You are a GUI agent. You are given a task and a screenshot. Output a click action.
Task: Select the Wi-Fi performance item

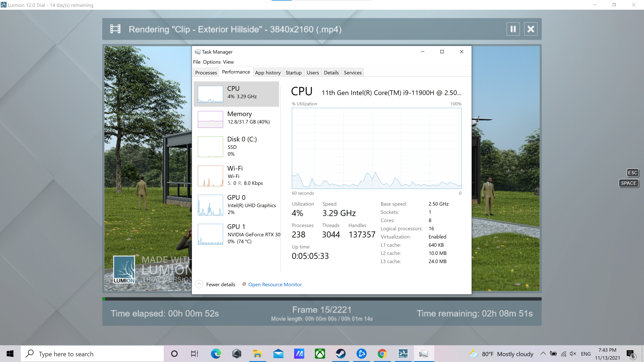(236, 176)
